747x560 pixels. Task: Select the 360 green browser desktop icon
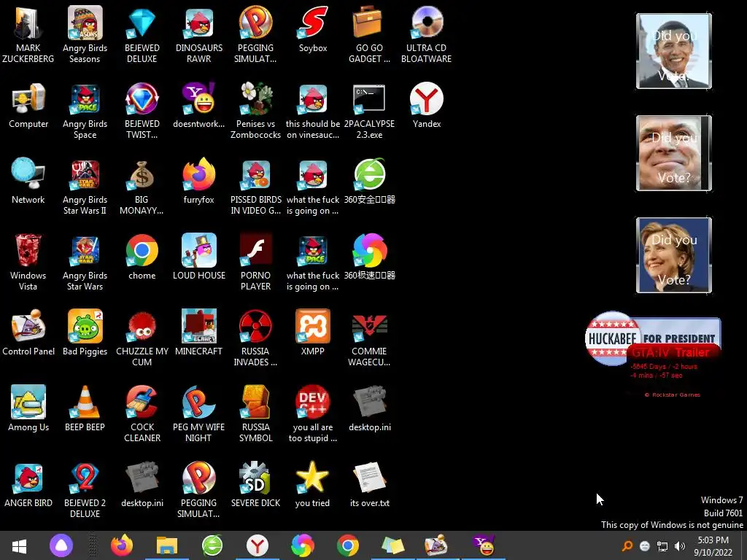[x=369, y=181]
